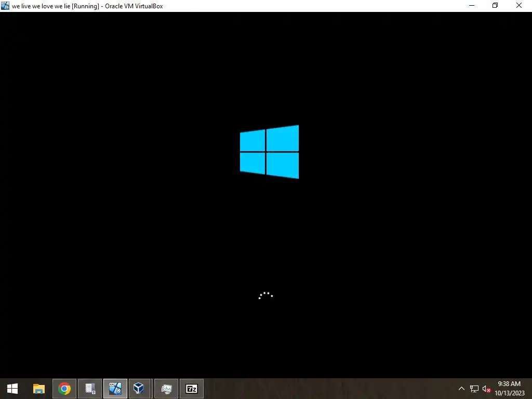Viewport: 532px width, 399px height.
Task: Click the Windows logo in the VM screen
Action: coord(270,152)
